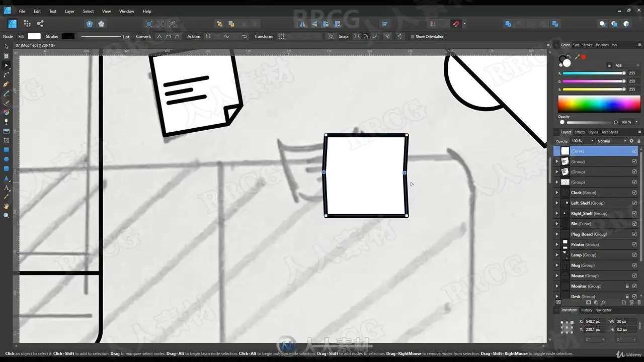The width and height of the screenshot is (644, 362).
Task: Click the white Fill color swatch
Action: (x=34, y=36)
